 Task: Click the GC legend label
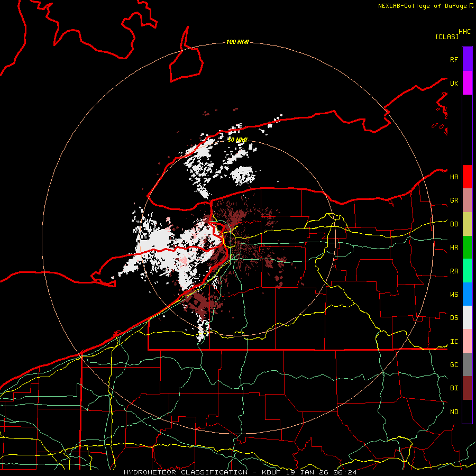pyautogui.click(x=454, y=365)
